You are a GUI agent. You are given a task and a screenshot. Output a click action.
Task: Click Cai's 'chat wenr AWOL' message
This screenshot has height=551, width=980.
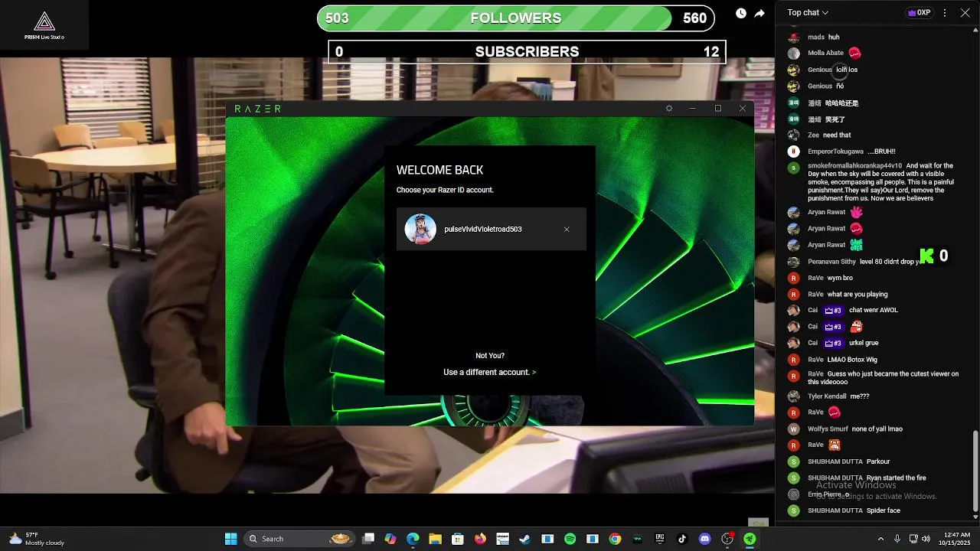[x=873, y=310]
